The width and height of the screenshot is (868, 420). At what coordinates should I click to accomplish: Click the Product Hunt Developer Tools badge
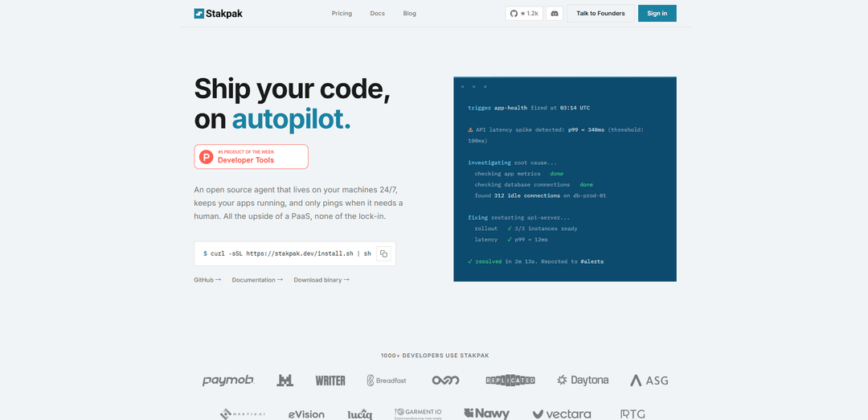point(251,157)
